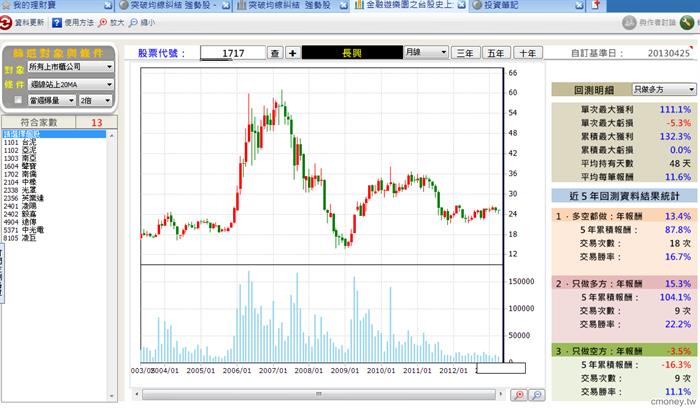Image resolution: width=700 pixels, height=408 pixels.
Task: Switch to the 金融遊樂園之台股史上 tab
Action: (408, 5)
